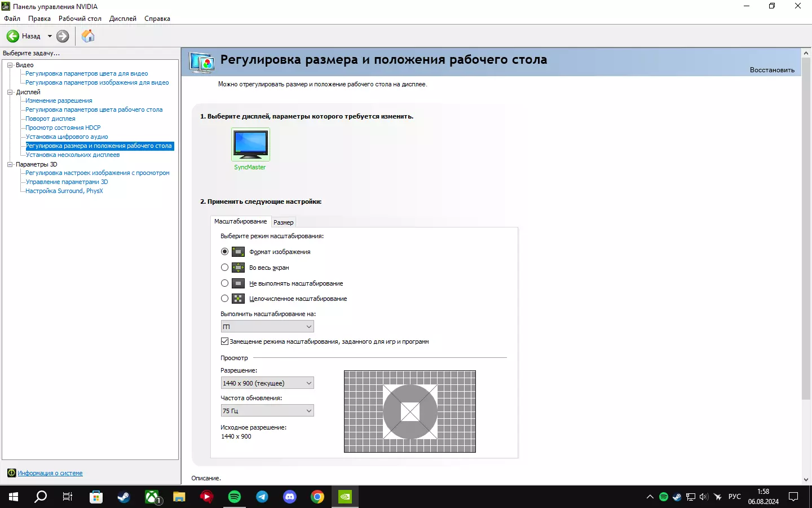
Task: Open 'Информация о системе' link
Action: coord(50,473)
